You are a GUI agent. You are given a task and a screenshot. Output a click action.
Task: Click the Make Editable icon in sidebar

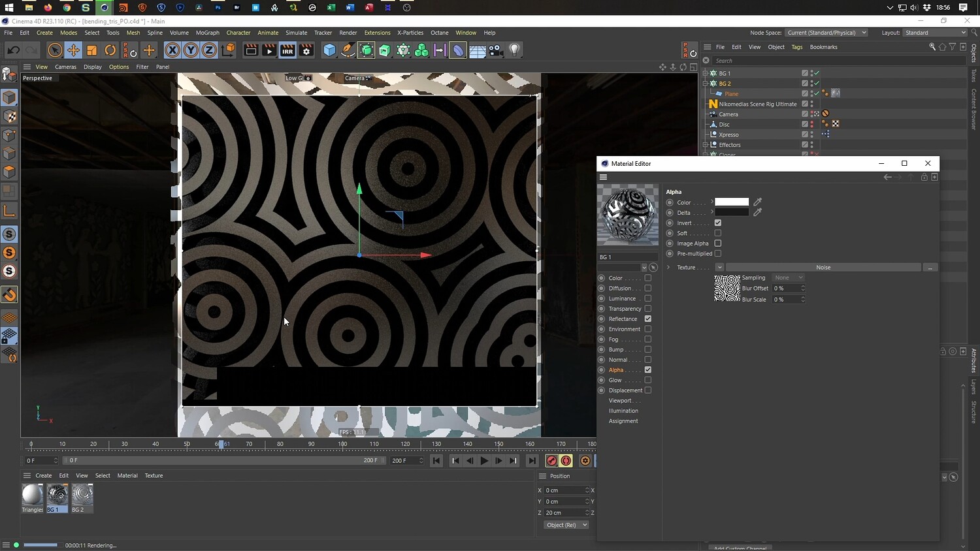point(9,74)
